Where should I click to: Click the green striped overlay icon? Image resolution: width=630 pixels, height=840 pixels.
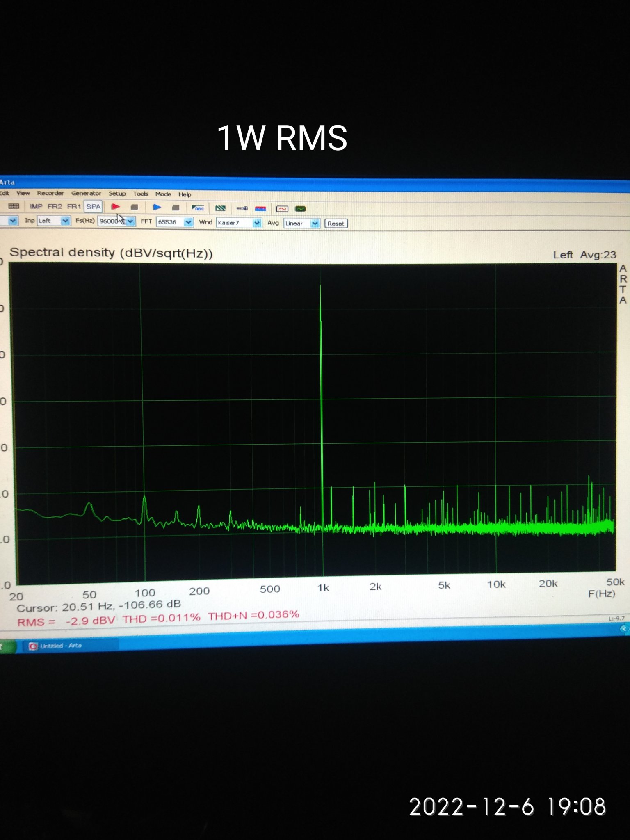pos(221,208)
